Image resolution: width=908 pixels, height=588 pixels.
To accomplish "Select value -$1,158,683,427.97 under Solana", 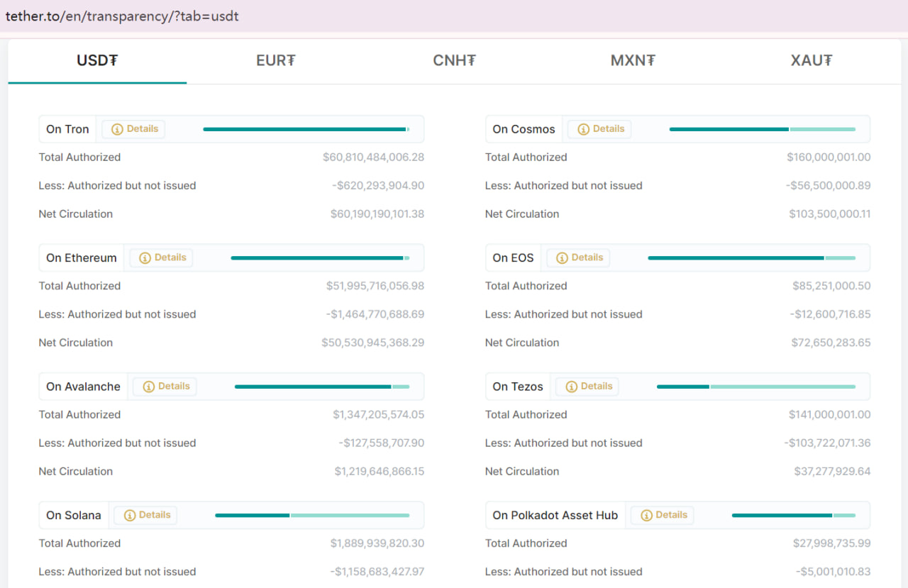I will point(377,572).
